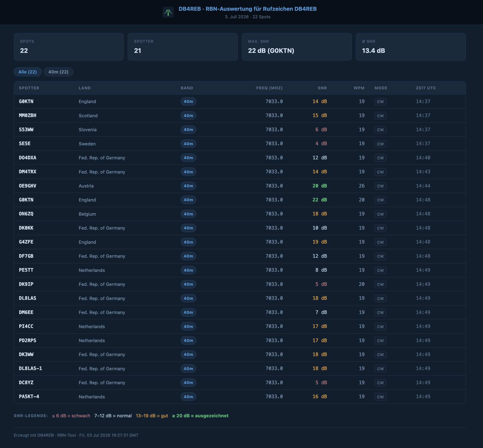Select spotter callsign PD2RPS
The image size is (483, 448).
click(28, 340)
